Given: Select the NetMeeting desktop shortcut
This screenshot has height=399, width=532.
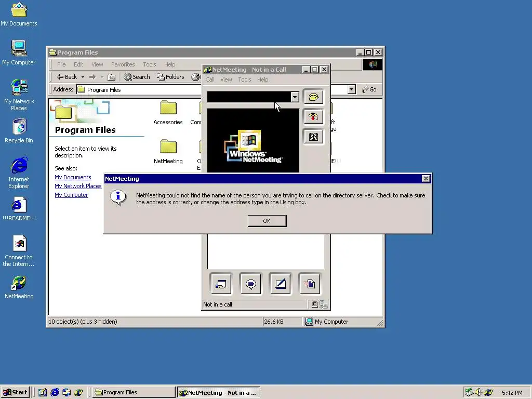Looking at the screenshot, I should [19, 287].
